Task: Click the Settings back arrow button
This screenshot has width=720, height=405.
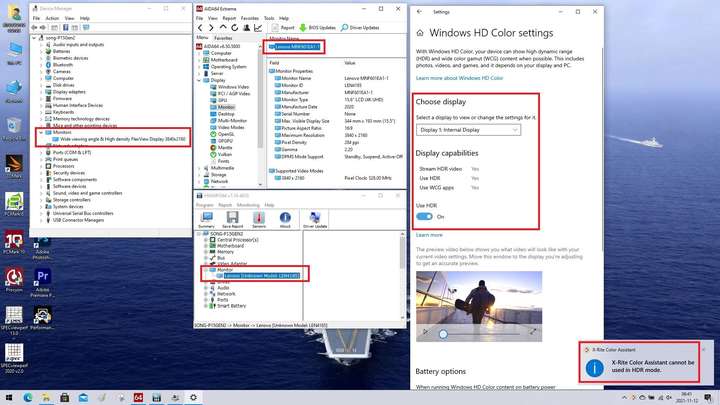Action: pos(419,11)
